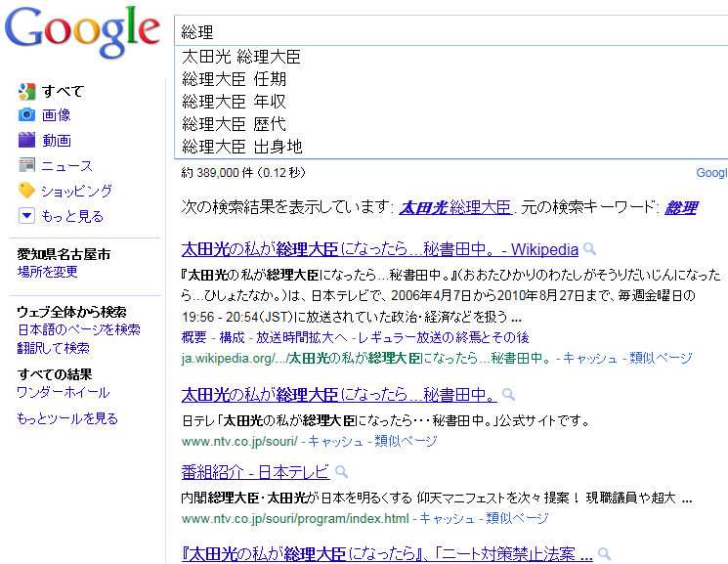Screen dimensions: 728x564
Task: Click the camera icon next to 画像
Action: point(27,114)
